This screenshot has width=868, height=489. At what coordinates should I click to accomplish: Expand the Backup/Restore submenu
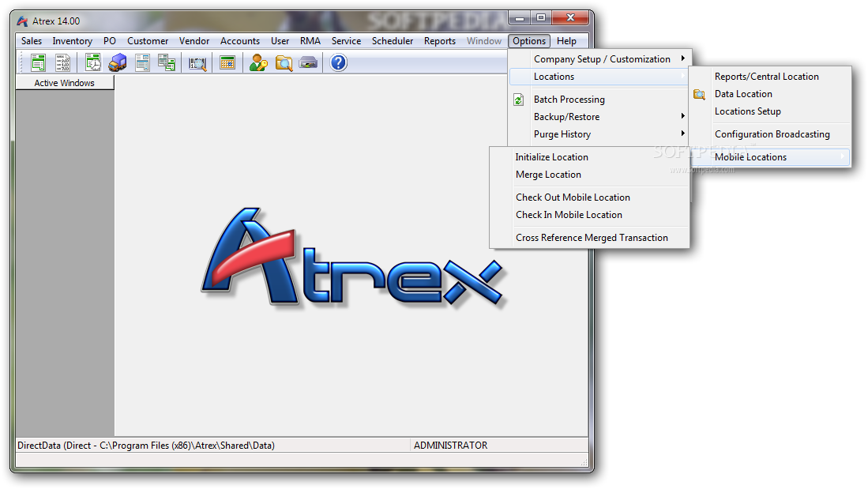599,117
